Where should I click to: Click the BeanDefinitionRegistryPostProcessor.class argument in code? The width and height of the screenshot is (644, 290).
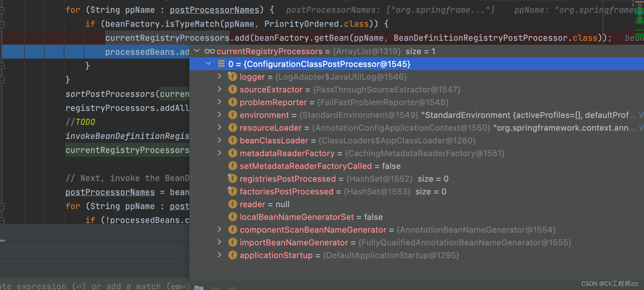[495, 38]
